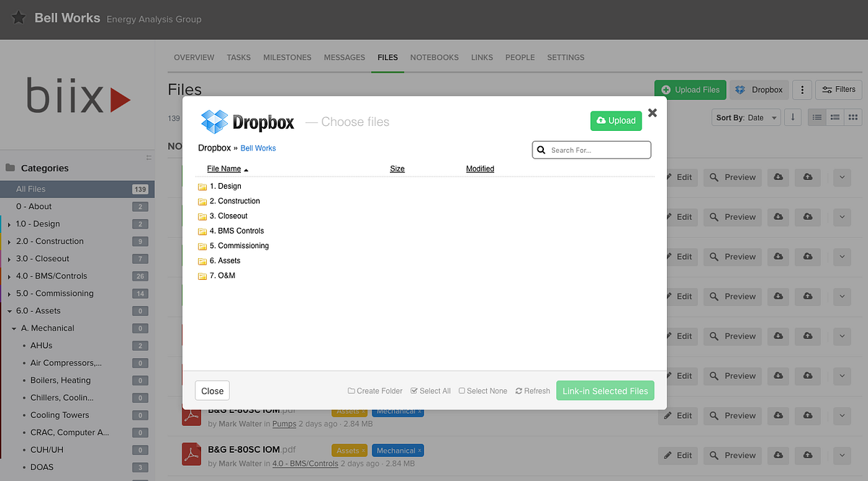Click the collapse icon above Categories panel
Screen dimensions: 868x481
[149, 157]
